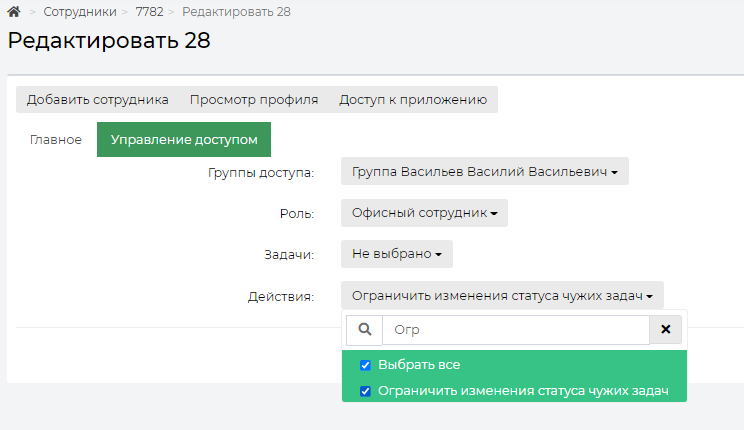Click the magnifier search icon in dropdown

pyautogui.click(x=364, y=329)
